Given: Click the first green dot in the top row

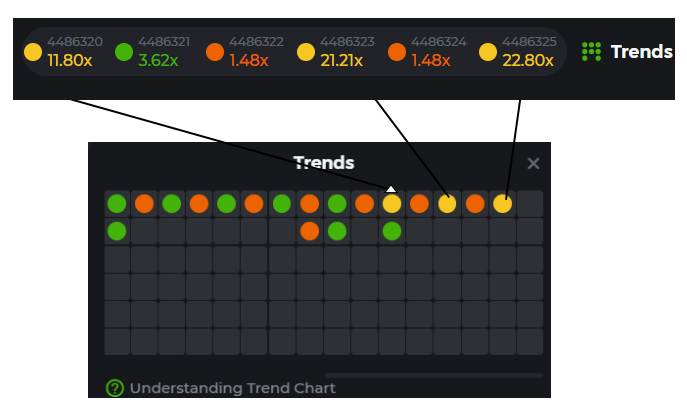Looking at the screenshot, I should tap(117, 204).
